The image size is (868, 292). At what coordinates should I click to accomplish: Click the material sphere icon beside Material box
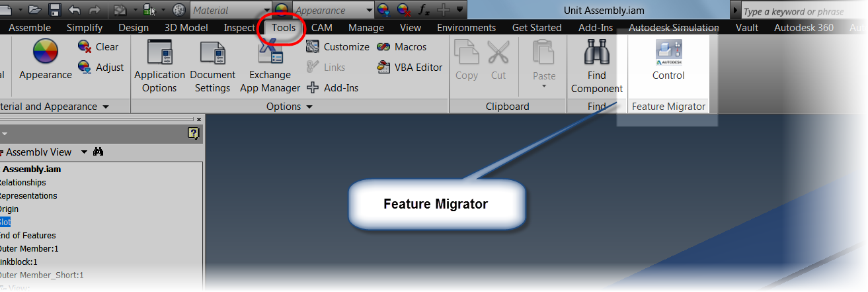[x=179, y=10]
